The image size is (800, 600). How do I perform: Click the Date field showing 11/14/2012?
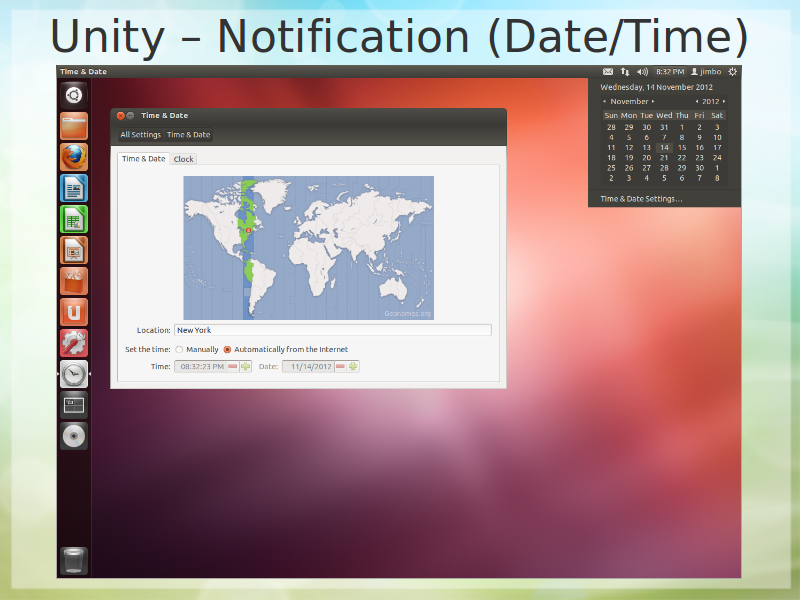click(309, 366)
